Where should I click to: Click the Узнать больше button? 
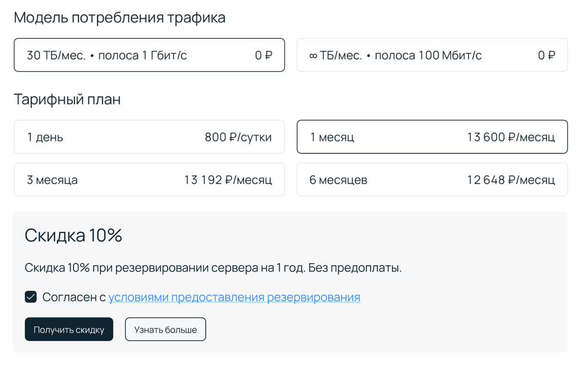pyautogui.click(x=165, y=329)
